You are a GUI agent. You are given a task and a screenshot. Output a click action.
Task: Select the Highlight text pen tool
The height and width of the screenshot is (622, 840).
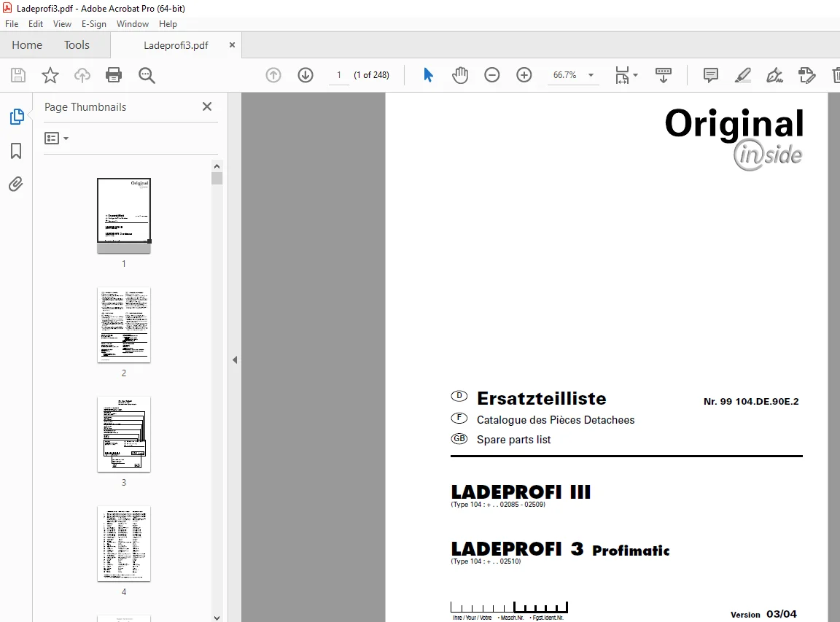click(x=742, y=75)
